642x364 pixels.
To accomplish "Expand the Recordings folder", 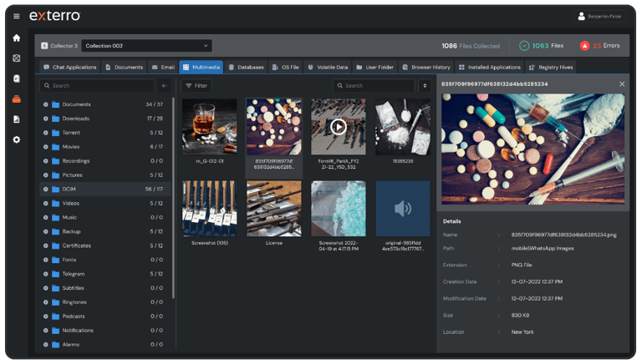I will pyautogui.click(x=45, y=161).
